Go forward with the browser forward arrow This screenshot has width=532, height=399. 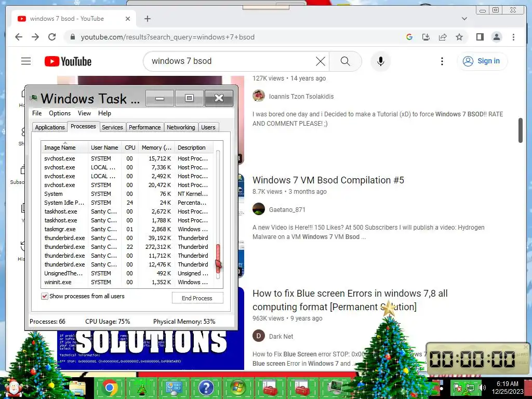coord(35,37)
